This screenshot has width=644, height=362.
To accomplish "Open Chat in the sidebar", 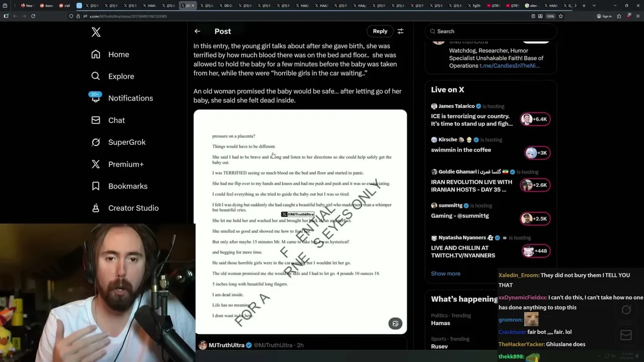I will (108, 120).
